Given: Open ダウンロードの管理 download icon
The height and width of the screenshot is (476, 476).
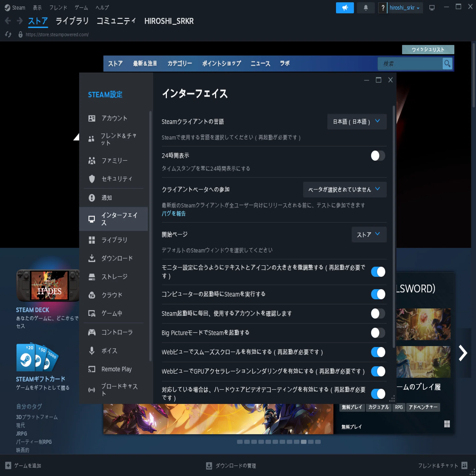Looking at the screenshot, I should pos(209,466).
